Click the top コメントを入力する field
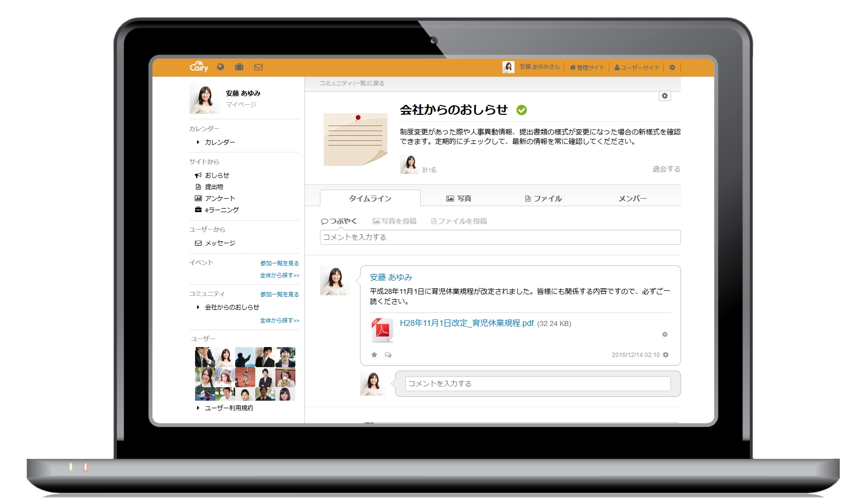Image resolution: width=854 pixels, height=504 pixels. coord(500,237)
